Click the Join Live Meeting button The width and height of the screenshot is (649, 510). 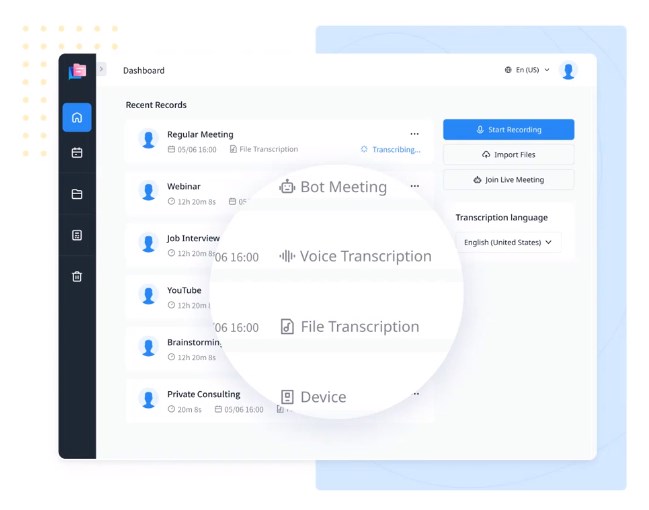point(509,180)
